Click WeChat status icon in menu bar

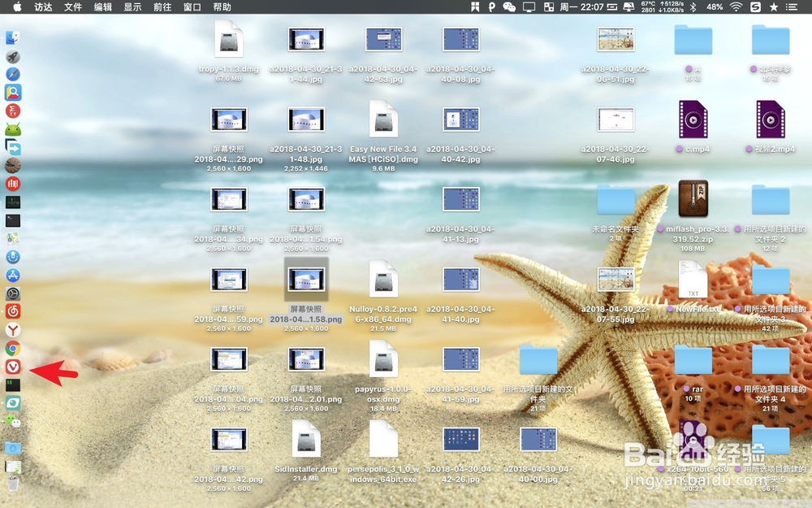509,7
